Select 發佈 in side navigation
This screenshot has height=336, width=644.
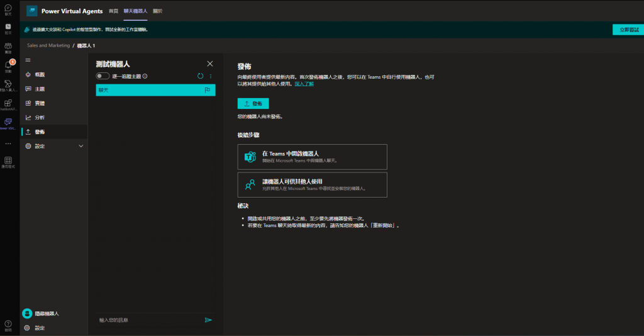pos(54,132)
